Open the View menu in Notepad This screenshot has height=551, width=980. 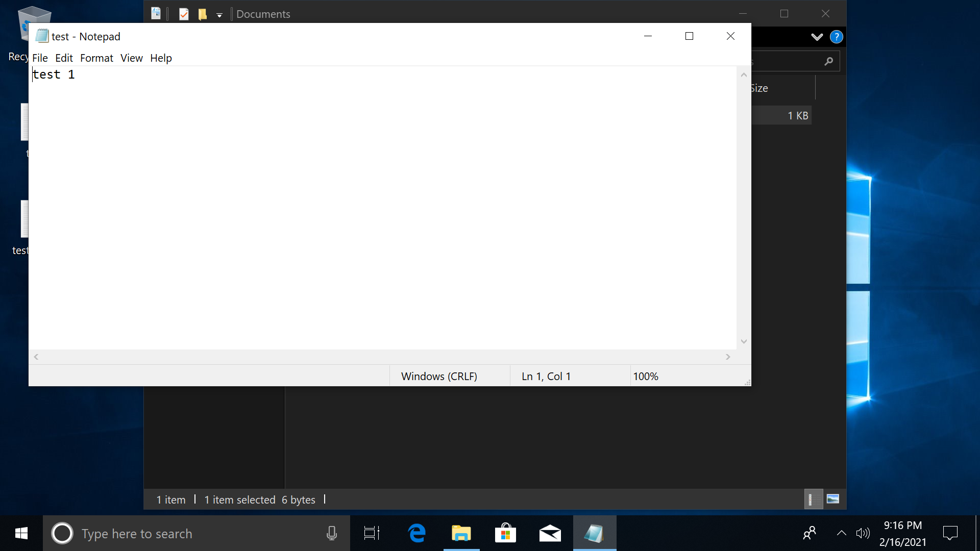click(x=132, y=58)
